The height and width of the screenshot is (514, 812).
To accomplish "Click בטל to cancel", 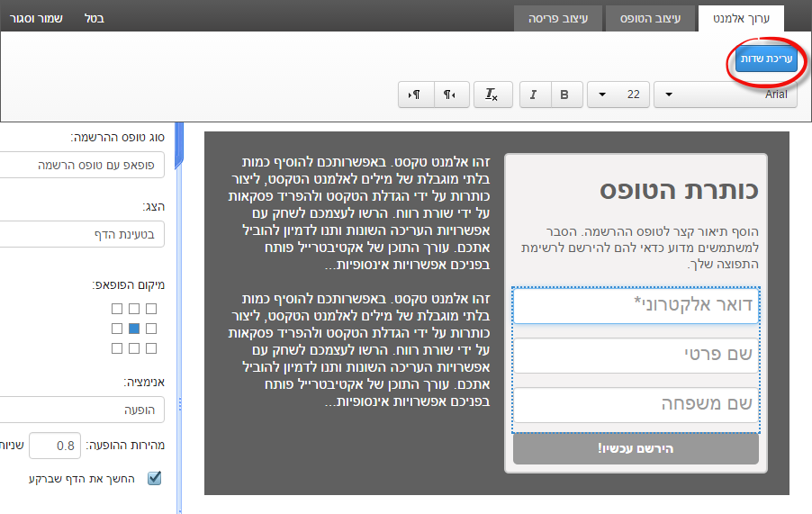I will click(95, 19).
